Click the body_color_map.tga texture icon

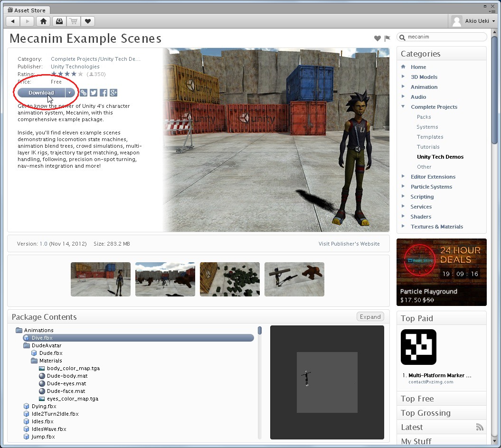[x=42, y=368]
